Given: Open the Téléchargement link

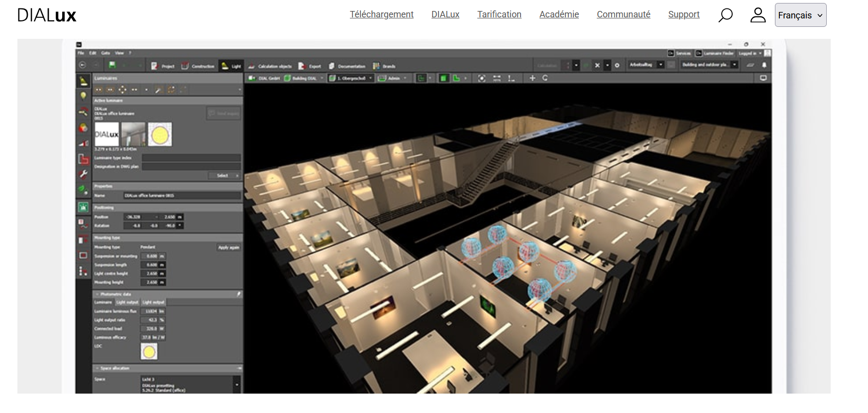Looking at the screenshot, I should [x=381, y=14].
